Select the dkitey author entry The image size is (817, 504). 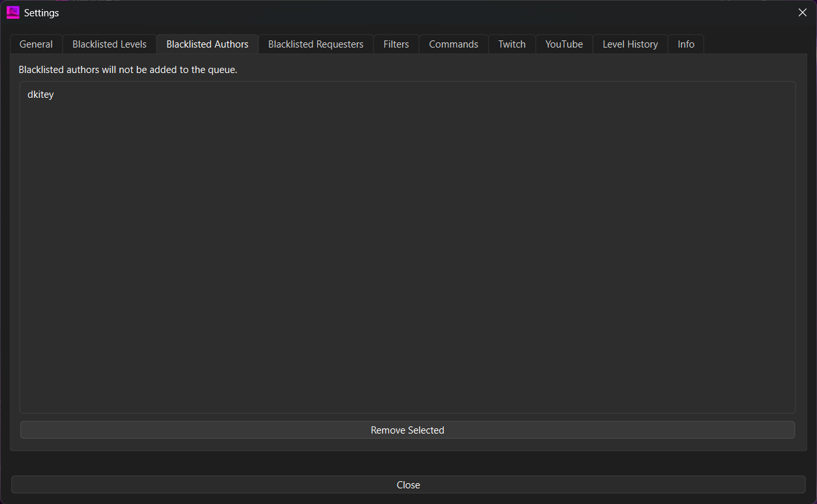(x=408, y=95)
